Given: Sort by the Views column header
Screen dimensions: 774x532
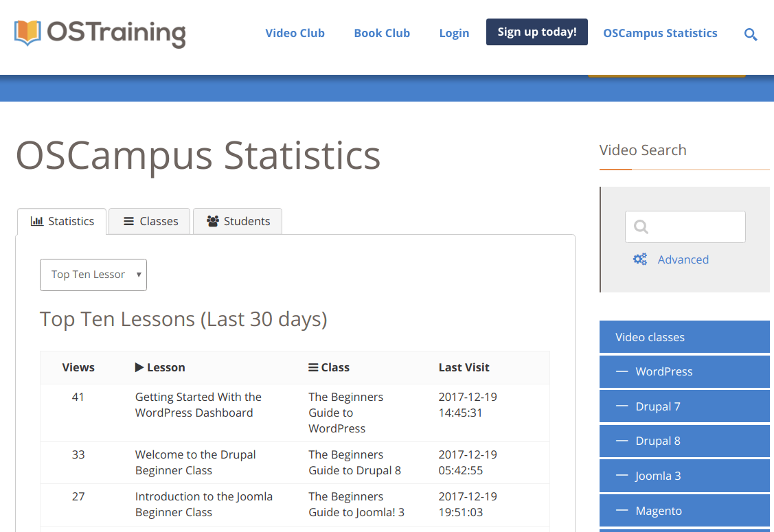Looking at the screenshot, I should pos(78,367).
